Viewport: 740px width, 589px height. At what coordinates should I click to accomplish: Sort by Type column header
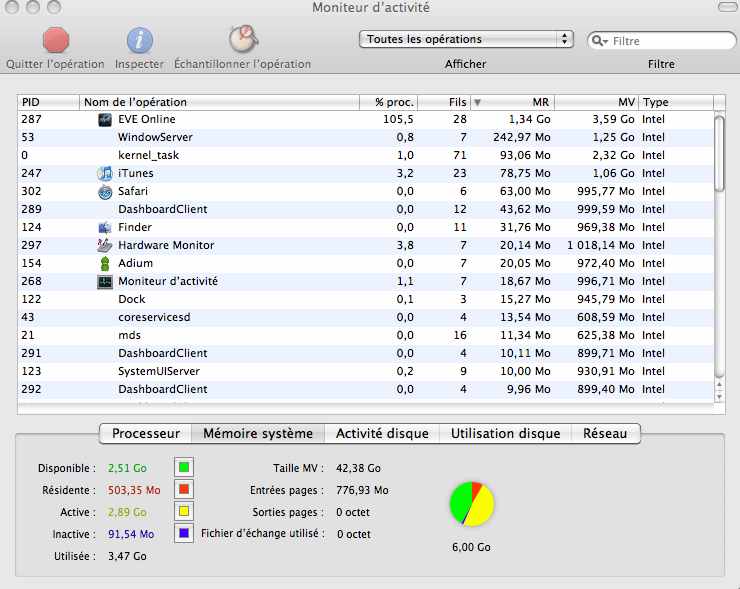point(676,102)
